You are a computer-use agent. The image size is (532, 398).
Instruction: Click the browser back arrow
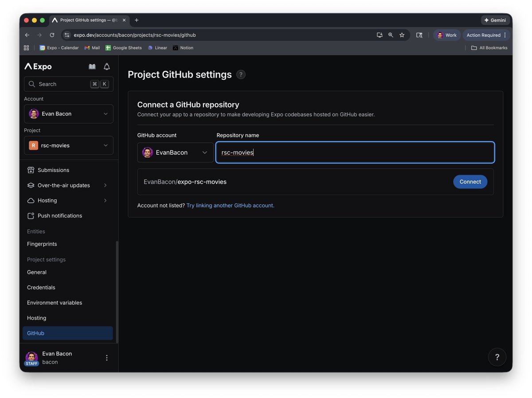coord(27,35)
